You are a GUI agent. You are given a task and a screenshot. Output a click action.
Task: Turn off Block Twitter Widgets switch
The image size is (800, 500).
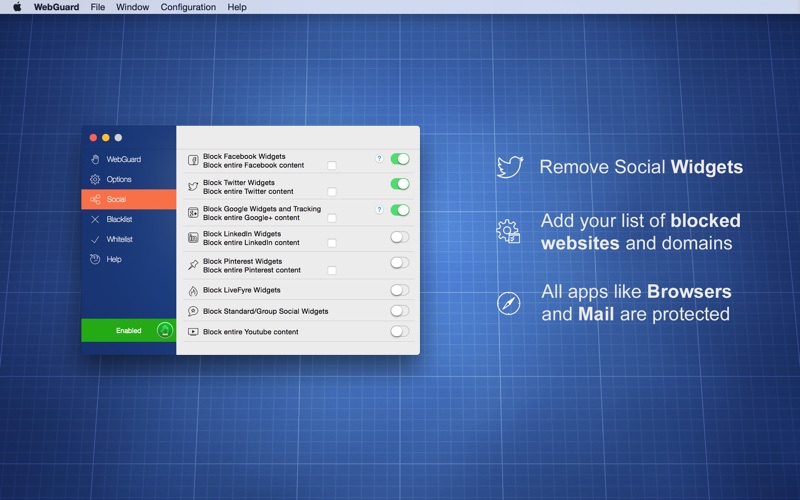[x=400, y=184]
